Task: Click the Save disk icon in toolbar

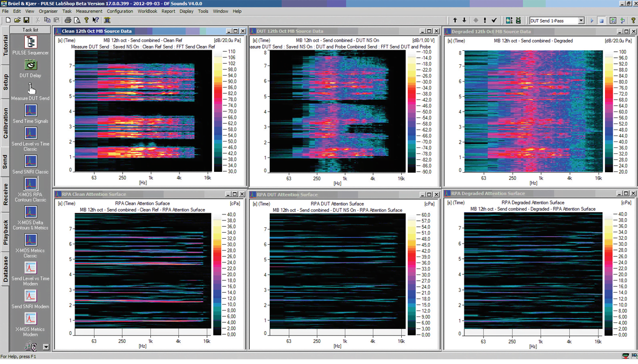Action: pyautogui.click(x=26, y=21)
